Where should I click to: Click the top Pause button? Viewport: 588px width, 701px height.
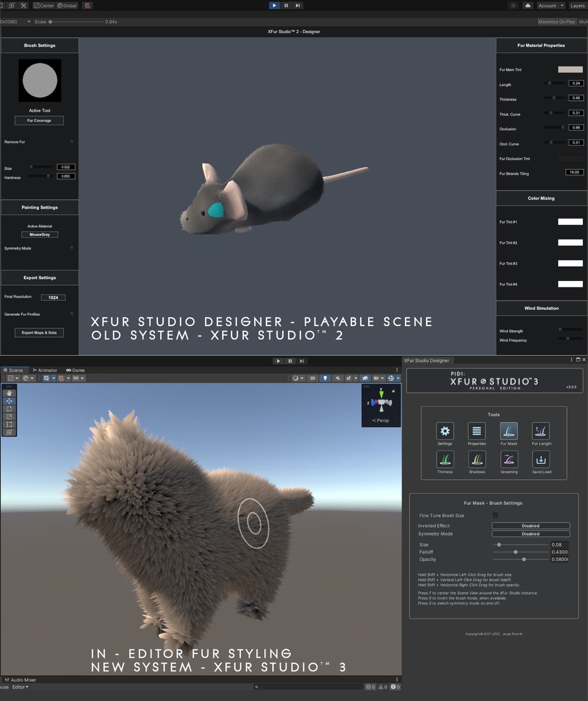pyautogui.click(x=286, y=5)
